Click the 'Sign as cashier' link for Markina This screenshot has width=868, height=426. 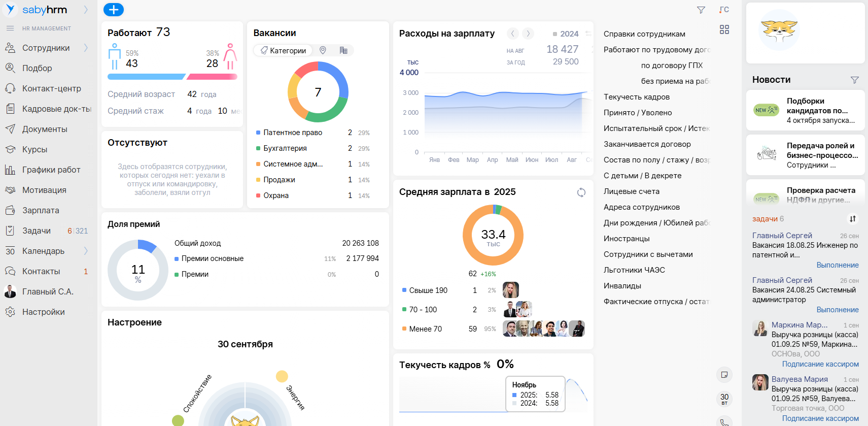click(x=820, y=364)
